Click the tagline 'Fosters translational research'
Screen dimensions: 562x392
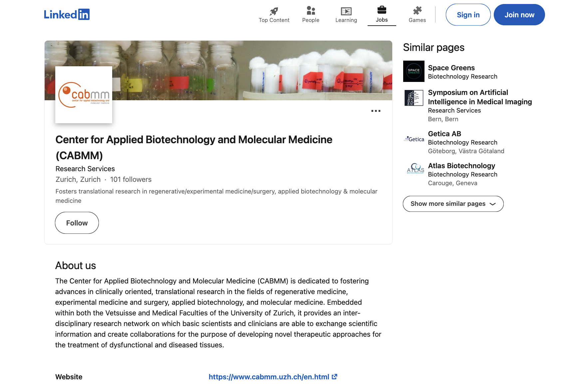pyautogui.click(x=216, y=196)
